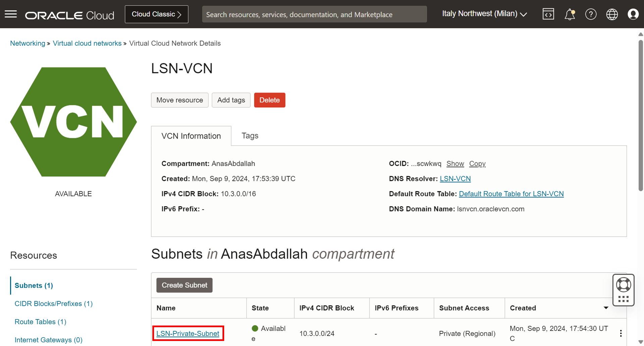
Task: Click the Move resource button
Action: pyautogui.click(x=180, y=100)
